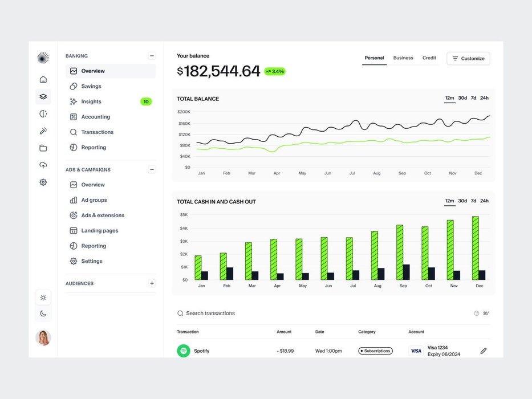Click the home icon in left rail
This screenshot has width=532, height=399.
pos(43,80)
